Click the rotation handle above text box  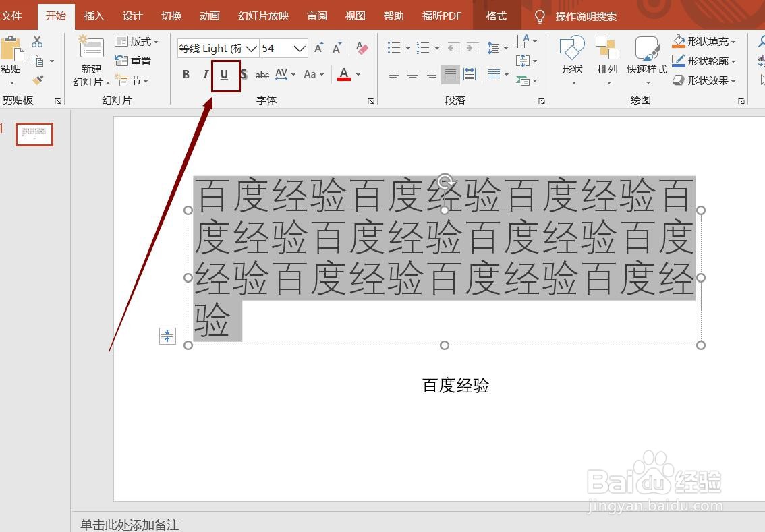click(445, 181)
